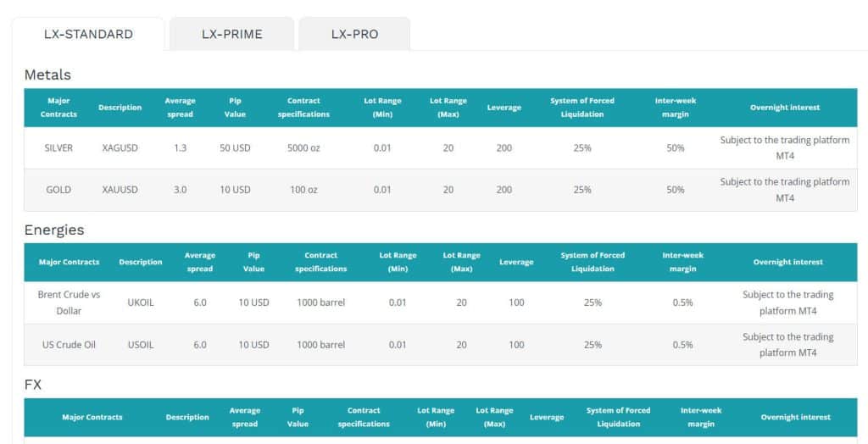Viewport: 868px width, 444px height.
Task: Click FX table Inter-week margin header
Action: (701, 417)
